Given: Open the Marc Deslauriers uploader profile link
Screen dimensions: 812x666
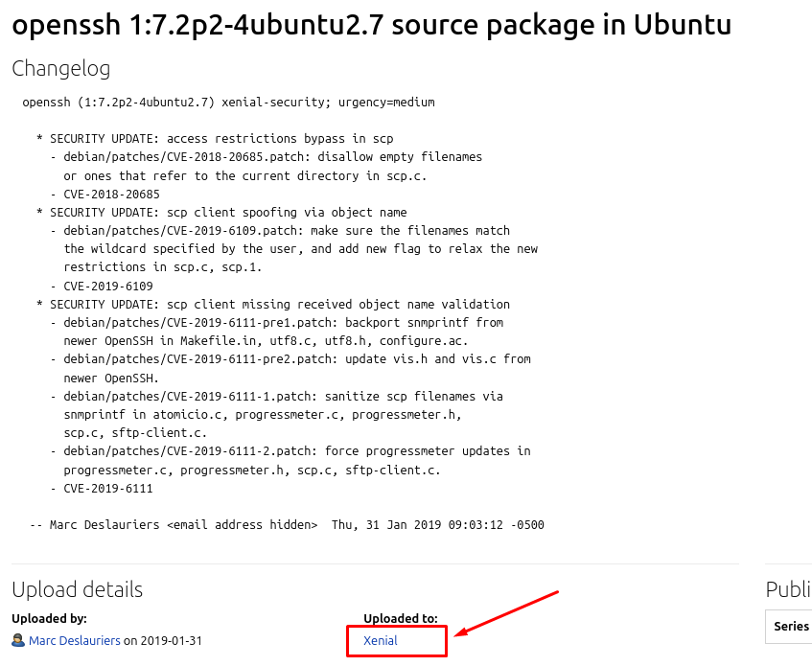Looking at the screenshot, I should point(75,640).
